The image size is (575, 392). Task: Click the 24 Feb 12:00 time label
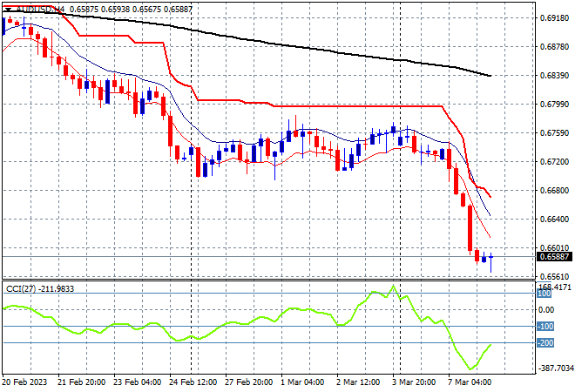(193, 382)
